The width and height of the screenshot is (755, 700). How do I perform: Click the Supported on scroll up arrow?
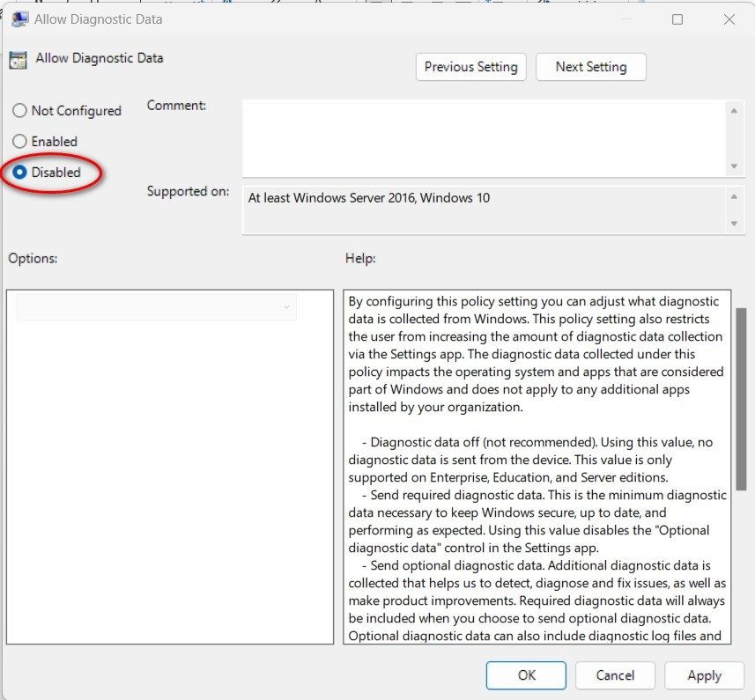pyautogui.click(x=733, y=196)
